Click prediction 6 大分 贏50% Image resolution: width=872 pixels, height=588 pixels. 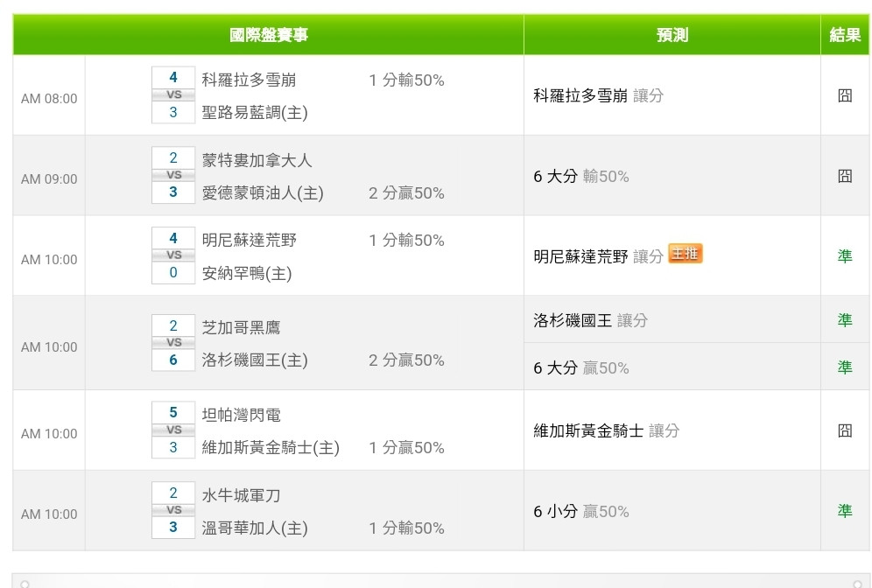click(581, 367)
